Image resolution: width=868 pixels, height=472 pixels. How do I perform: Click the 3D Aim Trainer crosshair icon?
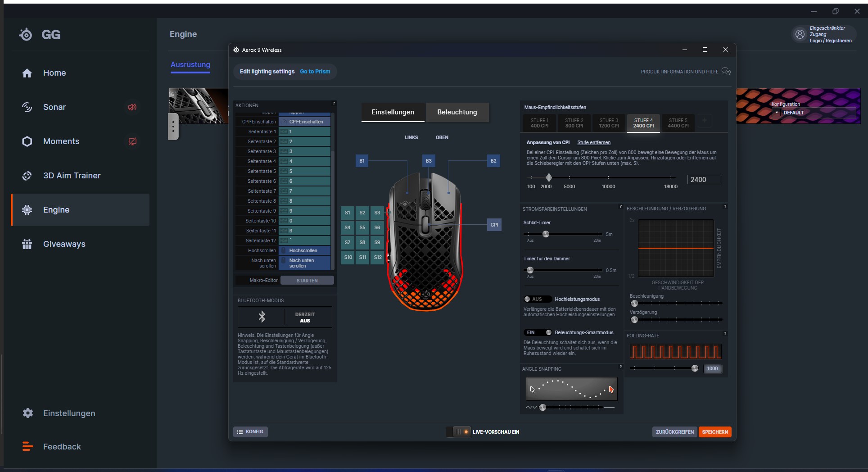point(27,176)
